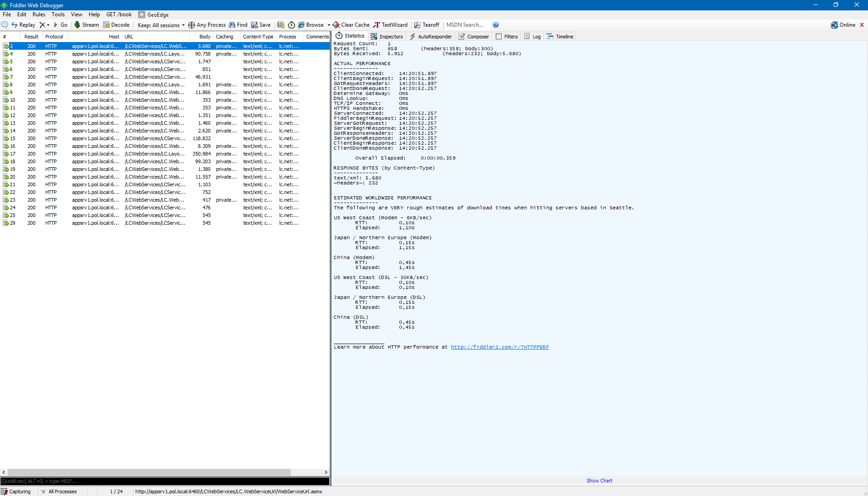The image size is (868, 496).
Task: Toggle the Filters tab checkbox
Action: [499, 37]
